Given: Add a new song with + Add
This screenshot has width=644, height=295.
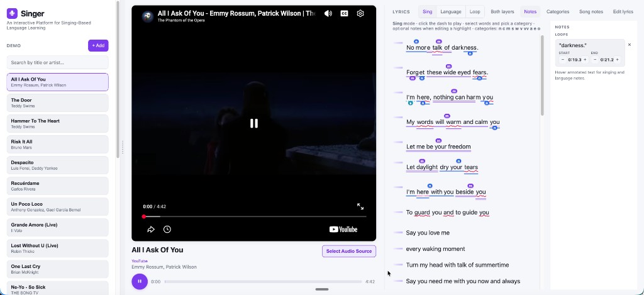Looking at the screenshot, I should [x=98, y=46].
